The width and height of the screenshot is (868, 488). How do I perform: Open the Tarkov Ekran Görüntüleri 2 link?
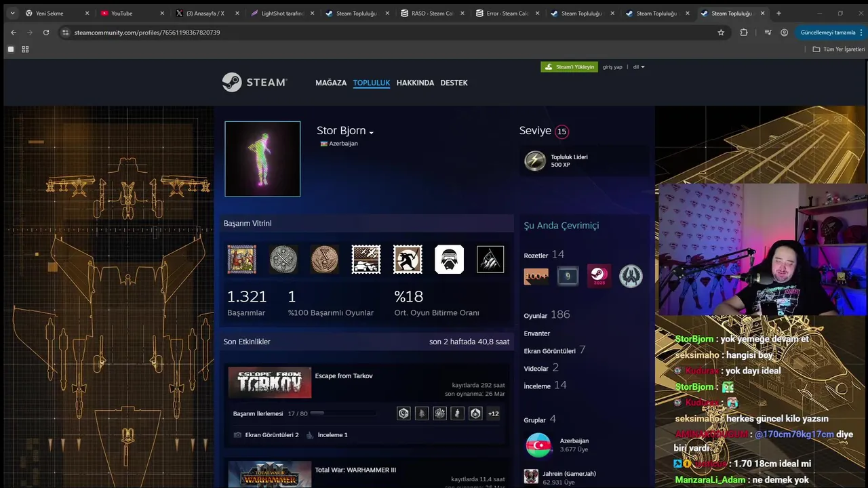(x=267, y=435)
